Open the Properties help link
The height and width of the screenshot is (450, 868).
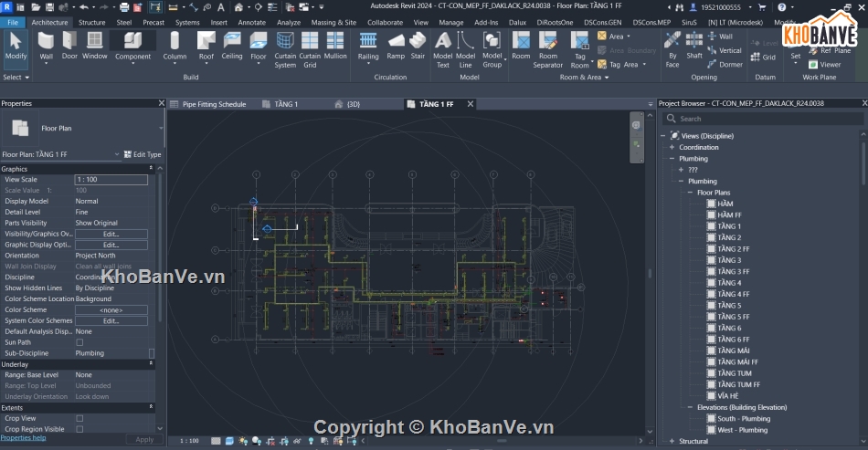(x=23, y=438)
